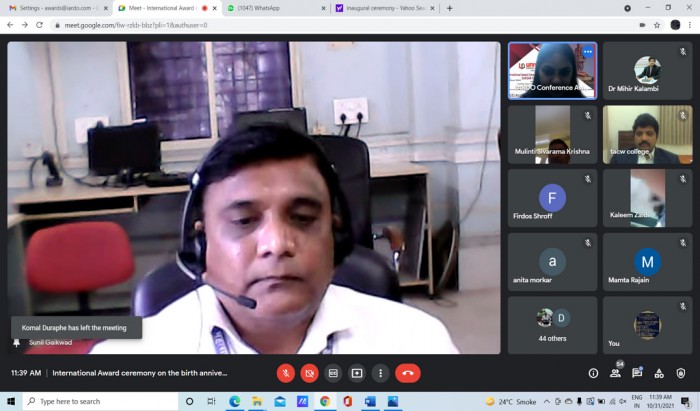Switch to the WhatsApp browser tab
700x411 pixels.
tap(276, 8)
